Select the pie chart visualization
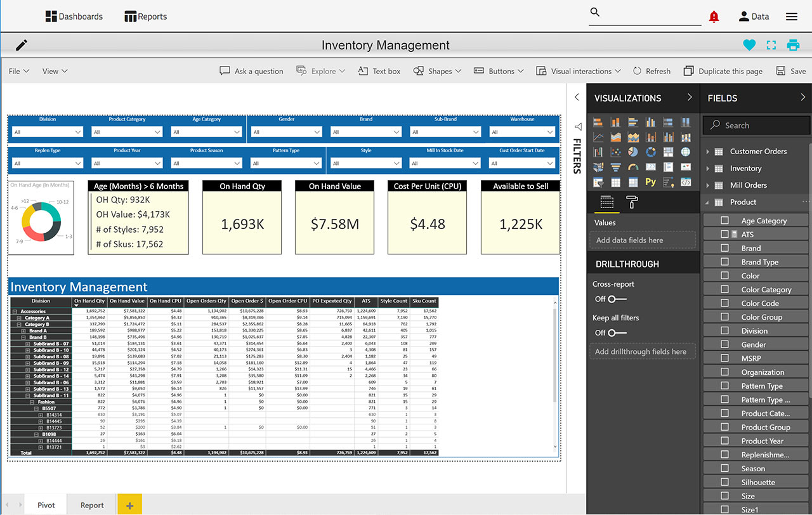The height and width of the screenshot is (515, 812). 633,152
